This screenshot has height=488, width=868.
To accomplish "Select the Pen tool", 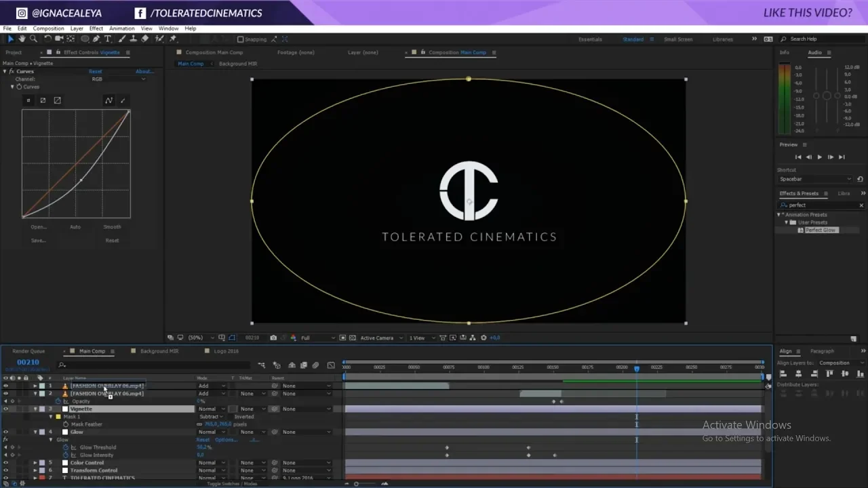I will pyautogui.click(x=96, y=39).
